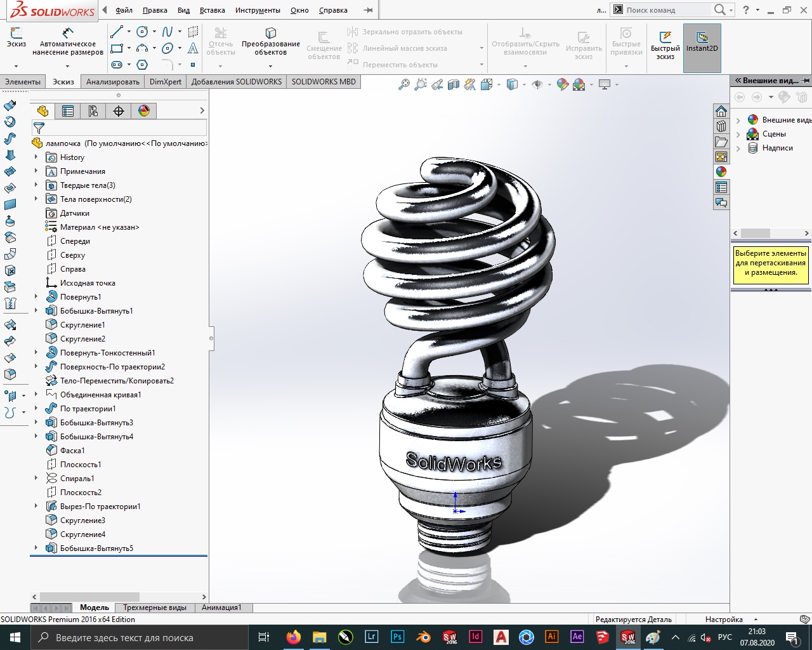Image resolution: width=812 pixels, height=650 pixels.
Task: Toggle the Quick Sketch button
Action: click(x=665, y=44)
